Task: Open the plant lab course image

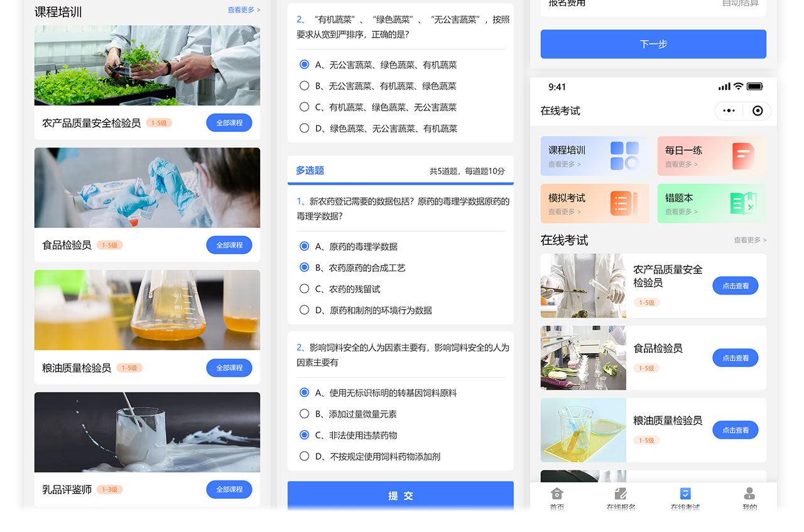Action: pos(147,65)
